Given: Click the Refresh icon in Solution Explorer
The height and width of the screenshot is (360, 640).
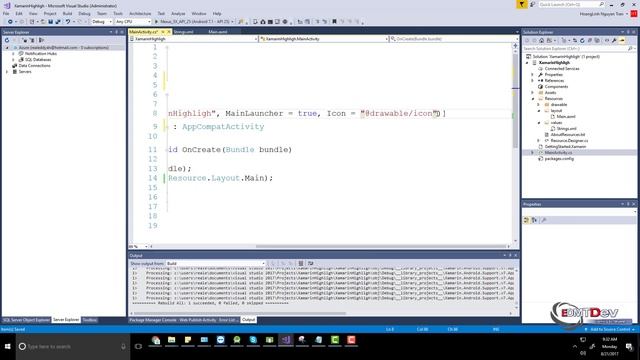Looking at the screenshot, I should pos(582,40).
